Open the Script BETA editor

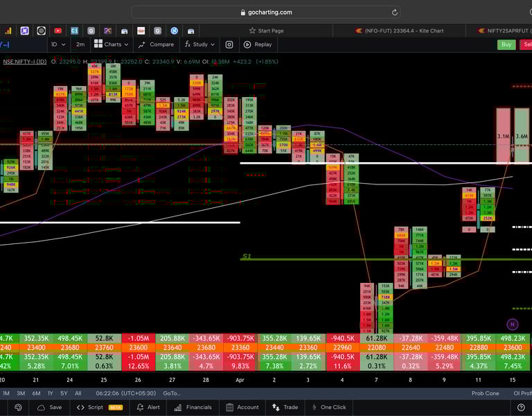click(x=100, y=407)
